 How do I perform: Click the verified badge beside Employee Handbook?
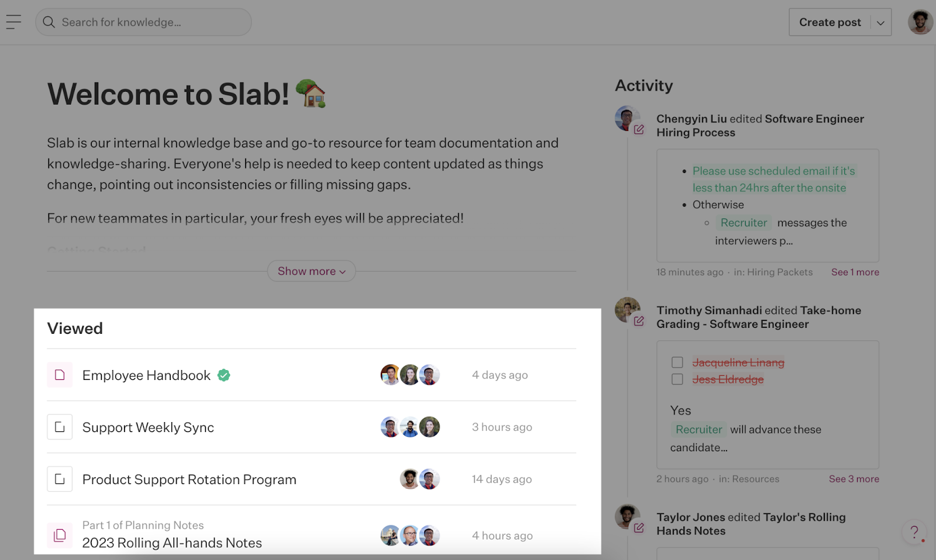click(x=223, y=375)
